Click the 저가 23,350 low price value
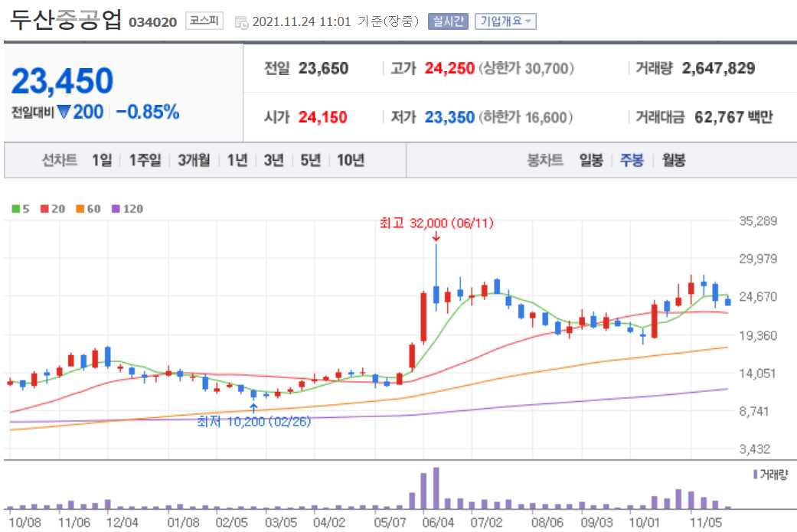 (449, 117)
